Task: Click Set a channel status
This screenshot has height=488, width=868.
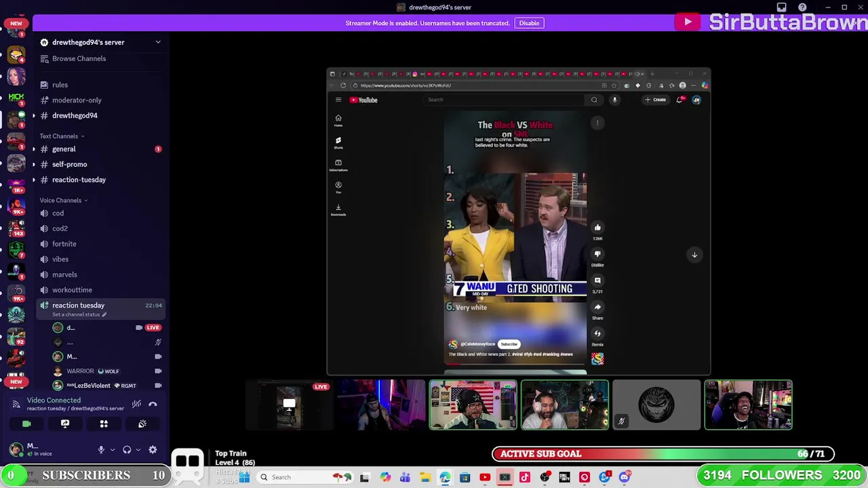Action: click(79, 314)
